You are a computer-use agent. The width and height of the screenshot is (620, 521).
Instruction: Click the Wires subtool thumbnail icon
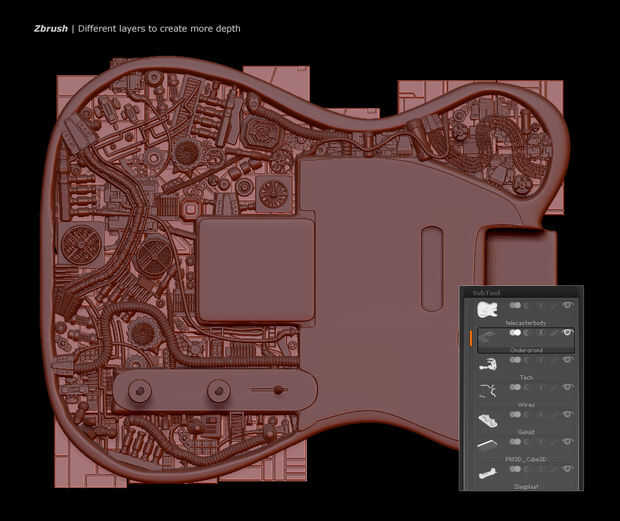pos(488,391)
